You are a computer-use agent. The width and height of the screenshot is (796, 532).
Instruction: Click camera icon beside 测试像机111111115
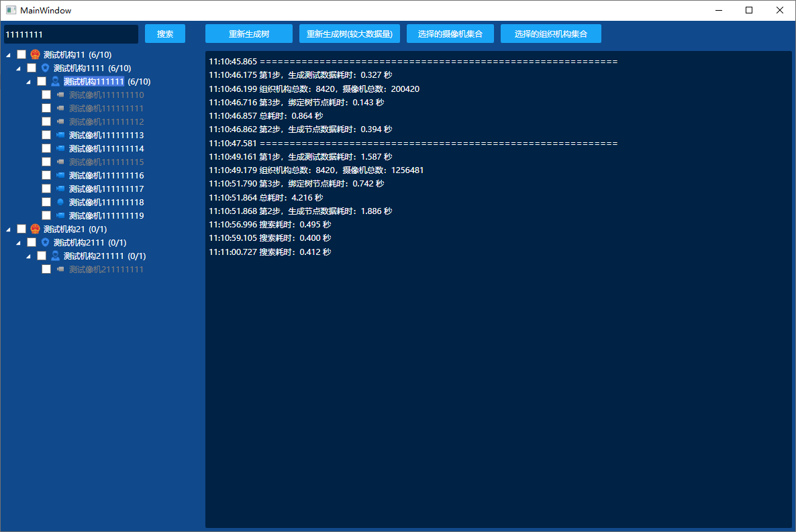coord(60,162)
